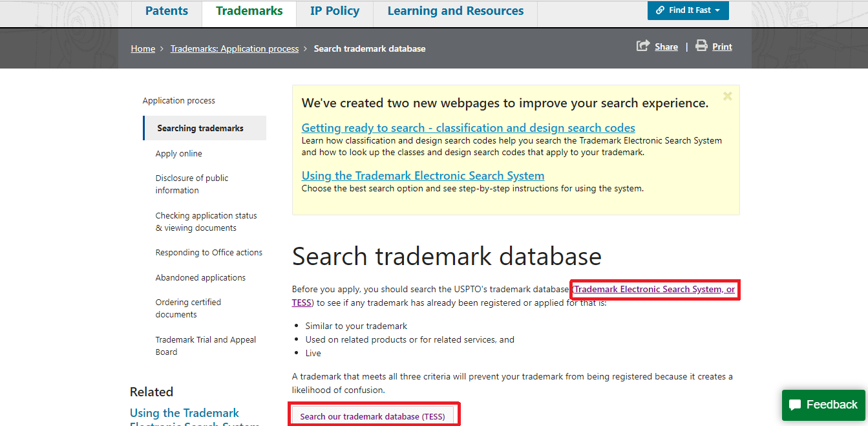Open Learning and Resources tab
The height and width of the screenshot is (426, 868).
[x=455, y=12]
